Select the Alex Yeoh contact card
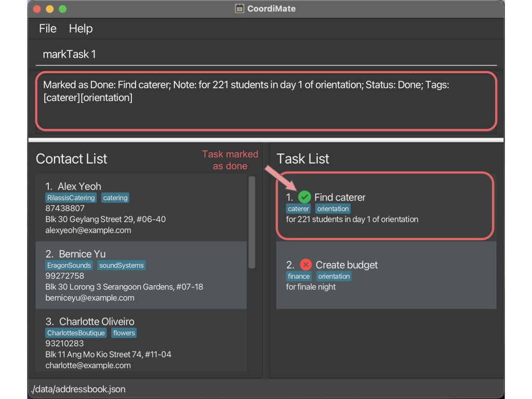 tap(140, 208)
